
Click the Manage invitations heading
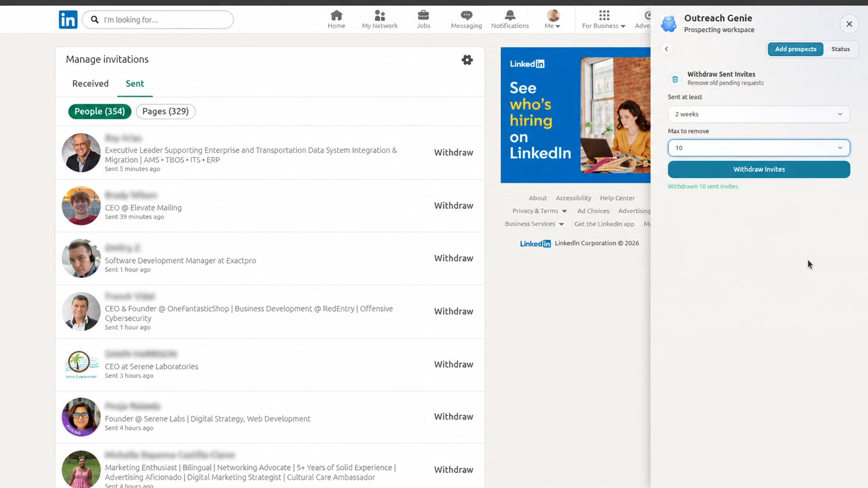107,59
